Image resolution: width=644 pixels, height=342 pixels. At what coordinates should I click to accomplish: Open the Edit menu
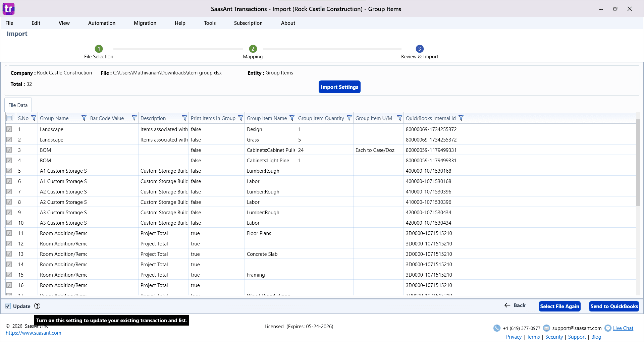pos(36,23)
